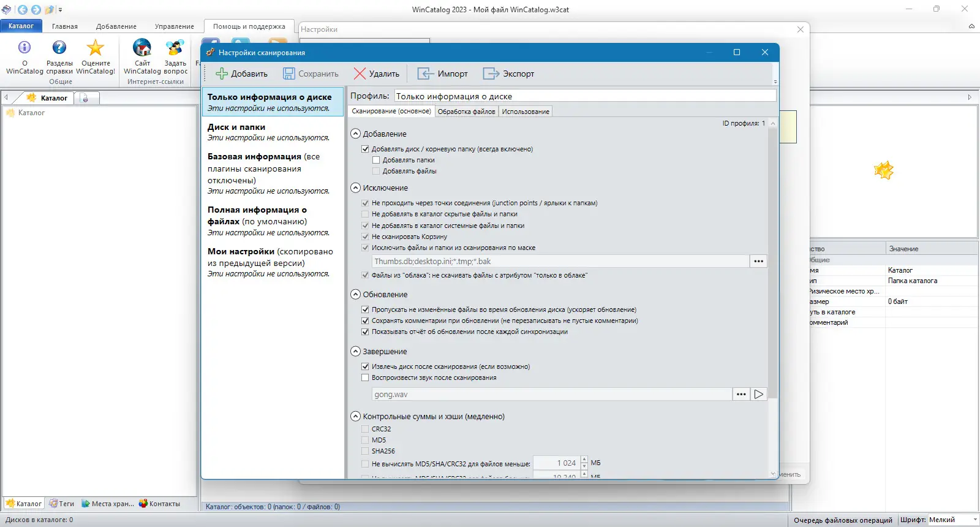Open the Контакты panel at bottom
Screen dimensions: 980x527
(159, 504)
